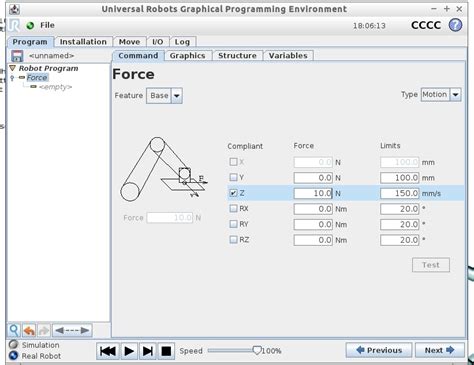Click the magnifier search icon
The image size is (474, 365).
(x=14, y=330)
